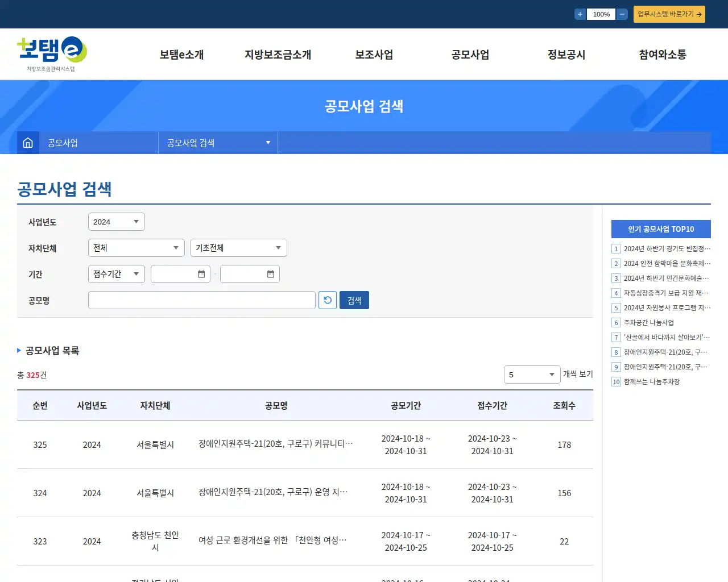Click the home icon in breadcrumb
The image size is (728, 582).
click(x=28, y=143)
